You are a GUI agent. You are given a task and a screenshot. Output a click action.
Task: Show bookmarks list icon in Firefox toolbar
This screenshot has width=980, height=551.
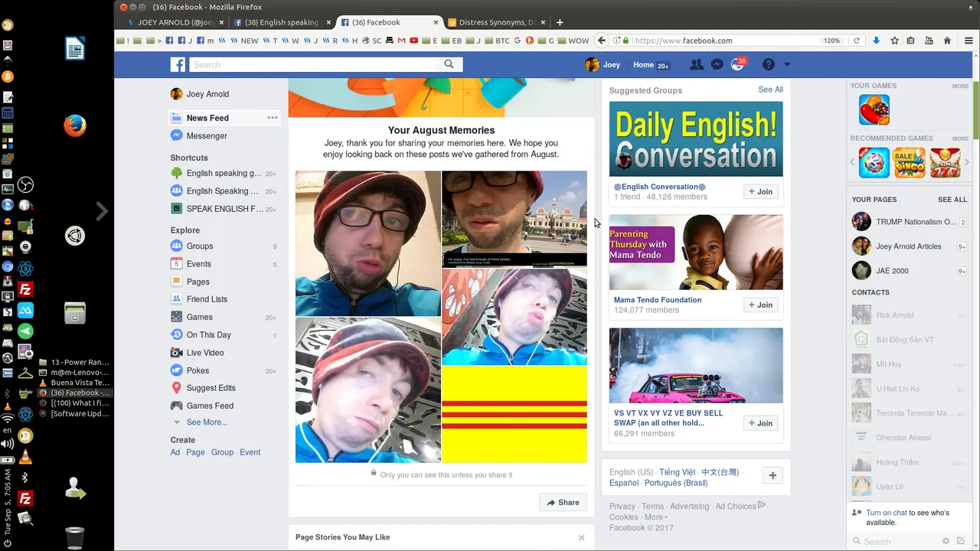point(911,41)
